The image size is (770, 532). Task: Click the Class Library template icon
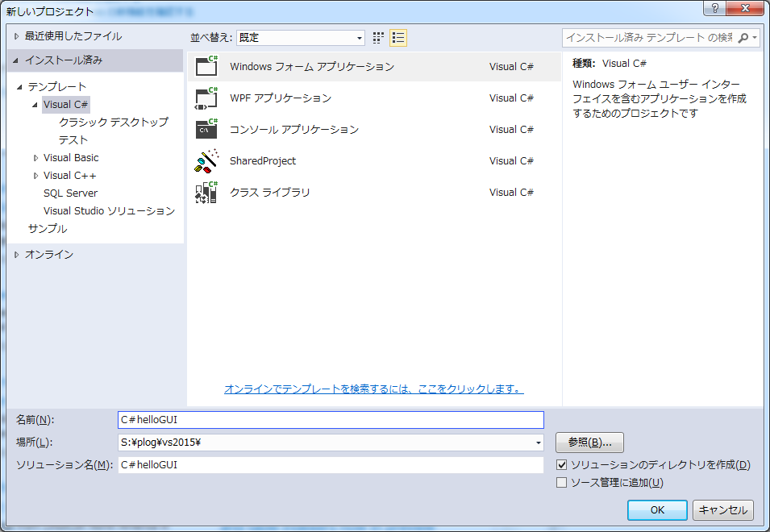pyautogui.click(x=206, y=192)
